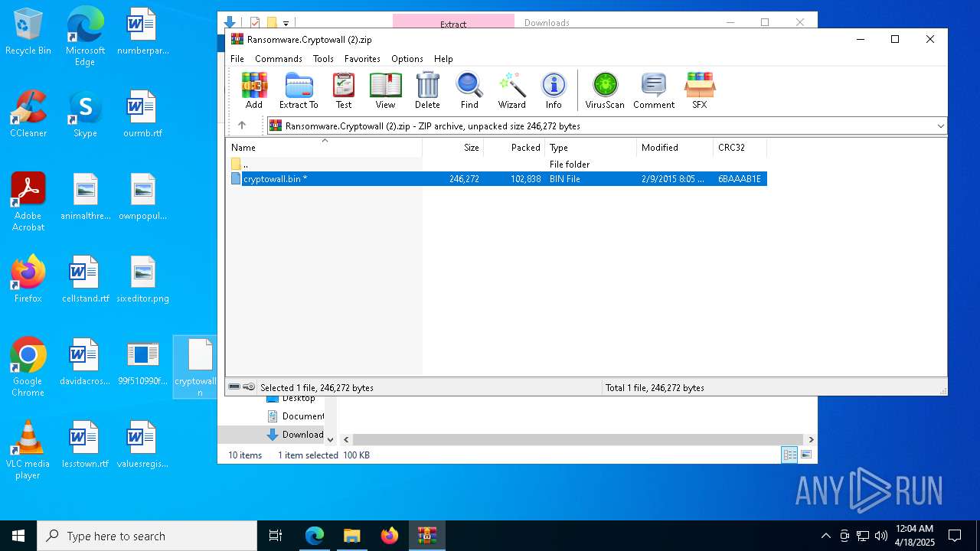Expand the archive path dropdown
This screenshot has height=551, width=980.
pos(940,126)
